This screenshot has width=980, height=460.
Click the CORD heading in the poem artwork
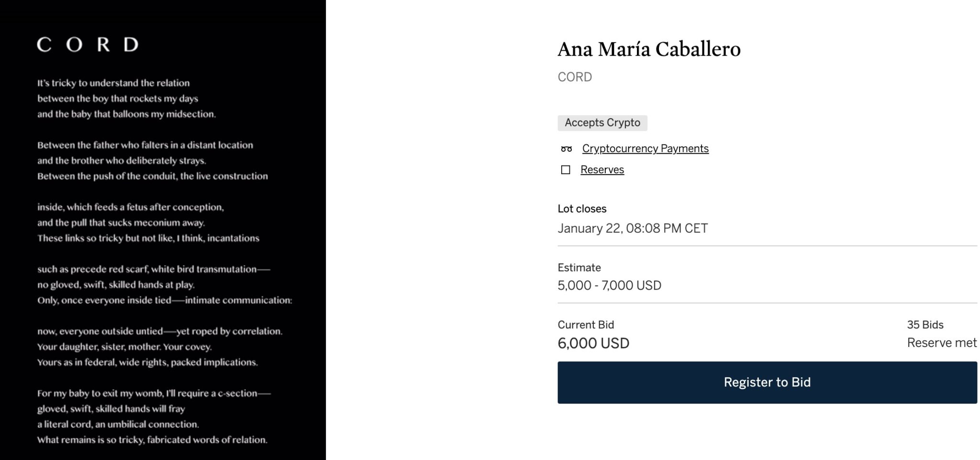[x=88, y=45]
